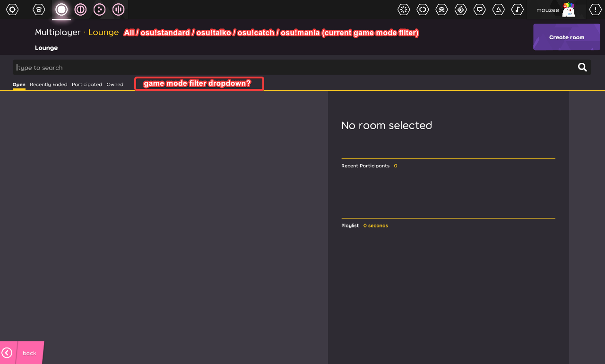Open the social dashboard triangle icon
Viewport: 605px width, 364px height.
(x=498, y=9)
